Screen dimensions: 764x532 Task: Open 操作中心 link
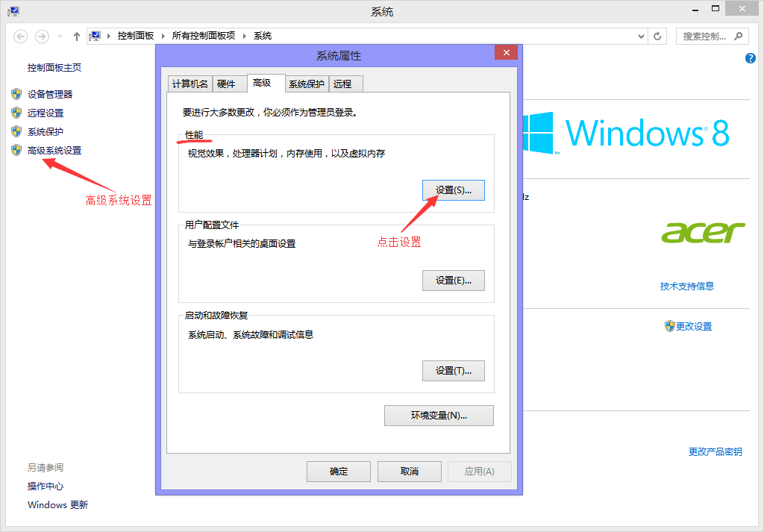[x=46, y=486]
